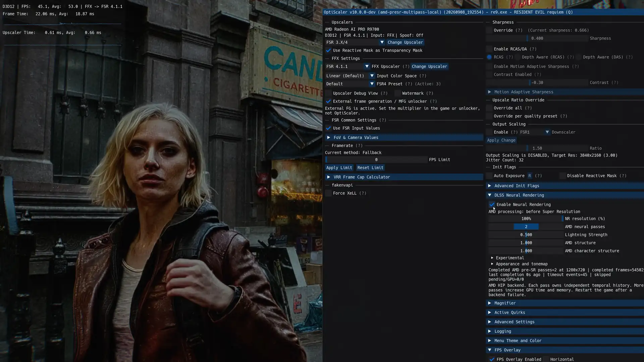
Task: Expand the Appearance and tonemap node
Action: pos(492,264)
